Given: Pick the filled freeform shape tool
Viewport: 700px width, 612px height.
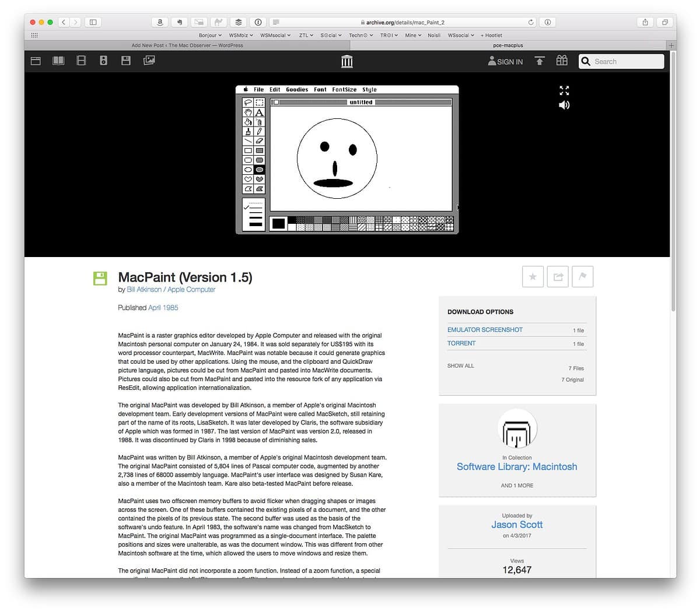Looking at the screenshot, I should (260, 179).
